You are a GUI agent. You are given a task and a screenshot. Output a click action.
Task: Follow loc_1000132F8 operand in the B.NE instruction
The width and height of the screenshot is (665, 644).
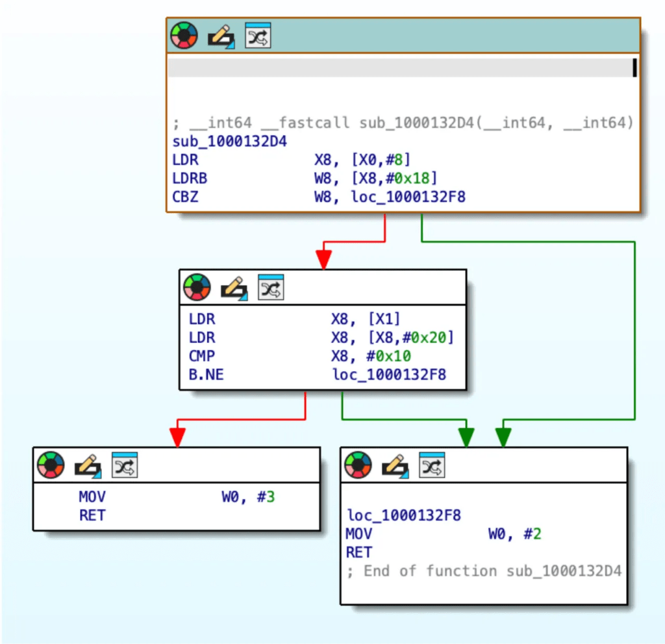389,374
